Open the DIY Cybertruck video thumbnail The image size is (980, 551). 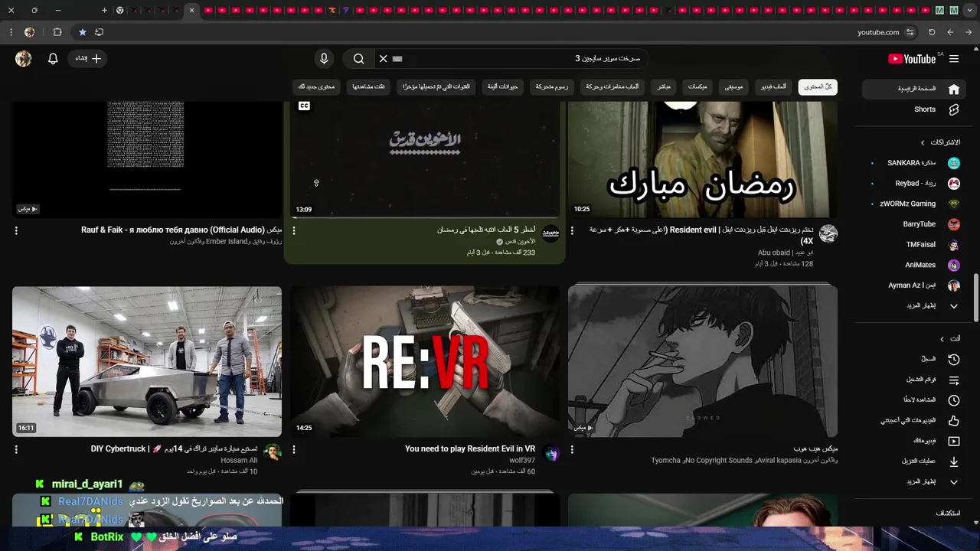coord(147,362)
